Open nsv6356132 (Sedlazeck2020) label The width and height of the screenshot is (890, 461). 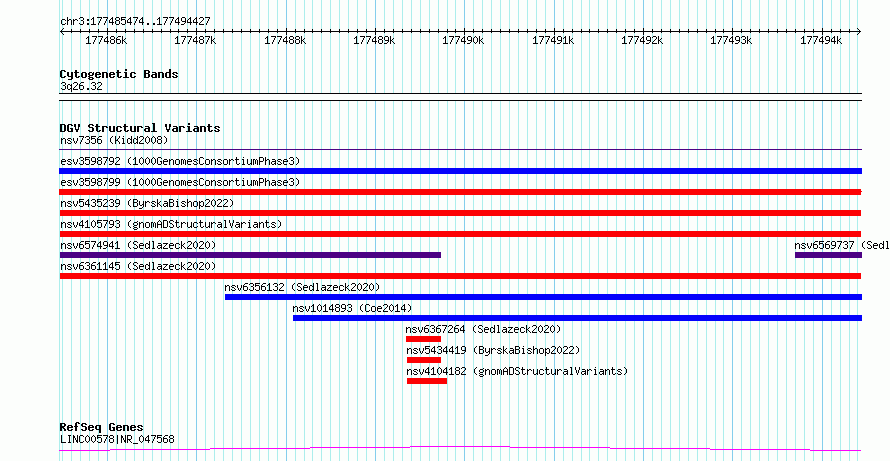(302, 287)
